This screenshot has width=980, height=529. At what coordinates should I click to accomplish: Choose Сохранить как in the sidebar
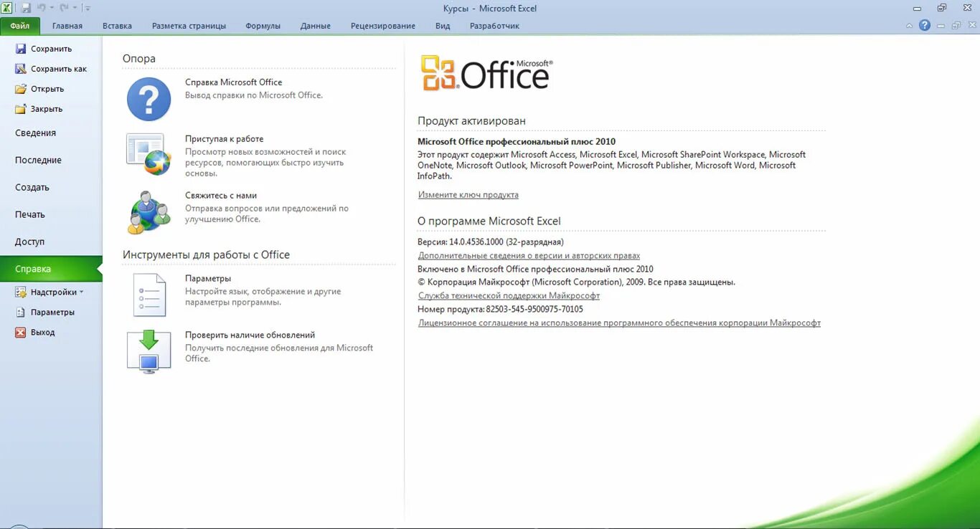[x=51, y=69]
